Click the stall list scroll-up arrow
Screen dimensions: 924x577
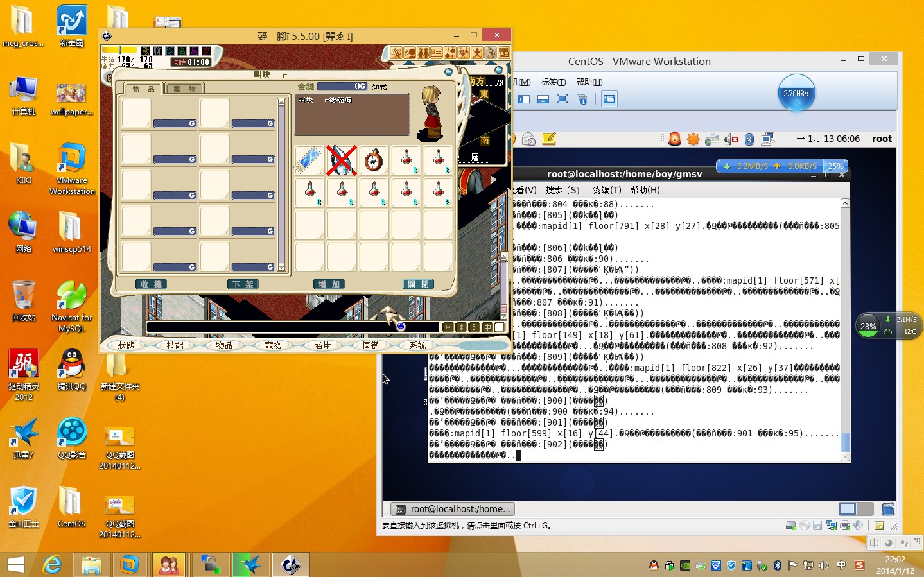click(281, 102)
